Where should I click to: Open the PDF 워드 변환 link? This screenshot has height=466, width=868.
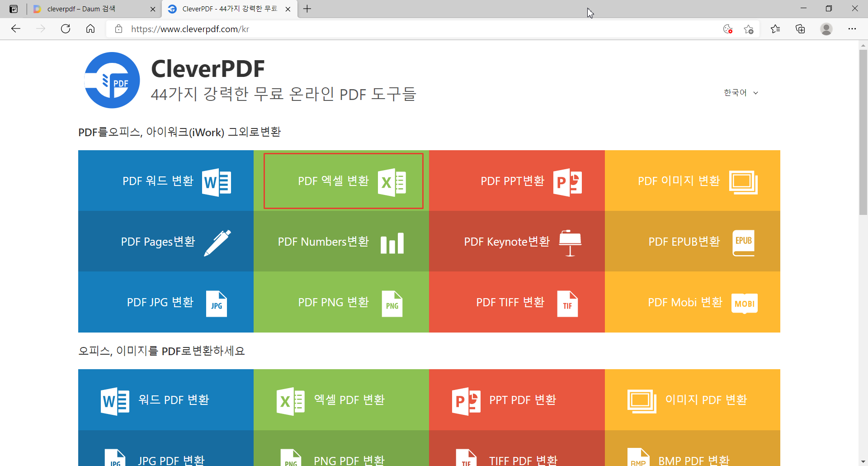coord(166,181)
